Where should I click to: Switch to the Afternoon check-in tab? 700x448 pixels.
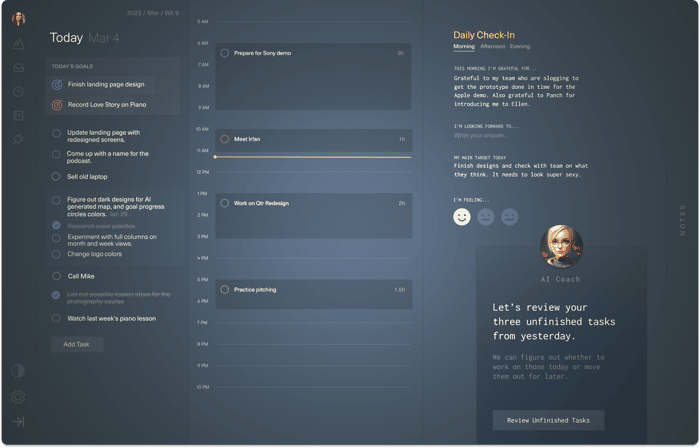point(492,46)
